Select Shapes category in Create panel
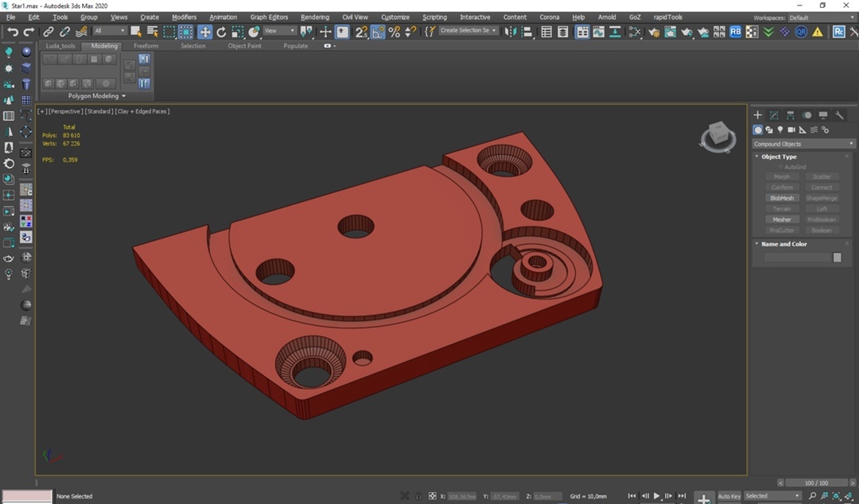 coord(769,130)
